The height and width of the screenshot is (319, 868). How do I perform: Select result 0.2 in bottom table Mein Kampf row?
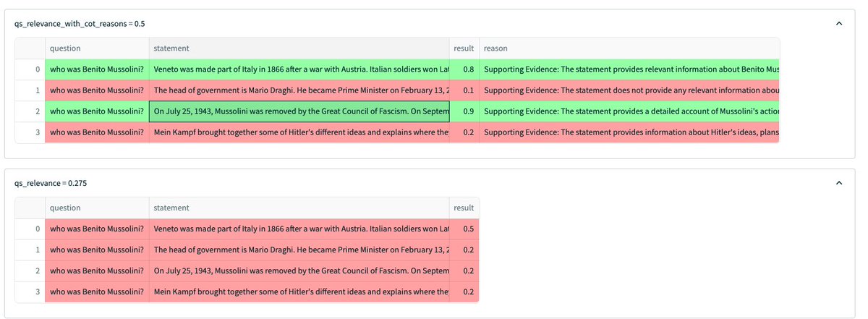[x=464, y=292]
